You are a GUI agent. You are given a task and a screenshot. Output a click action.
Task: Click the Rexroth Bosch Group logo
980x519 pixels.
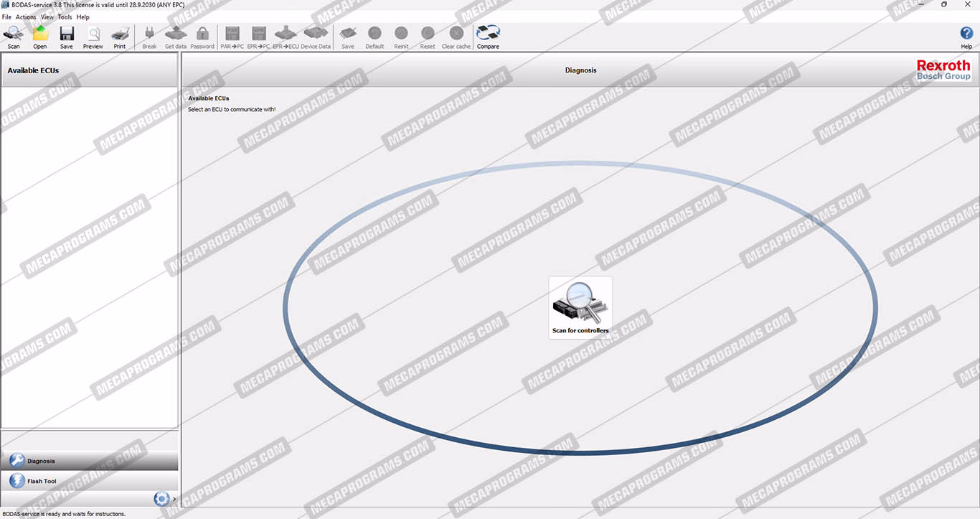coord(943,70)
